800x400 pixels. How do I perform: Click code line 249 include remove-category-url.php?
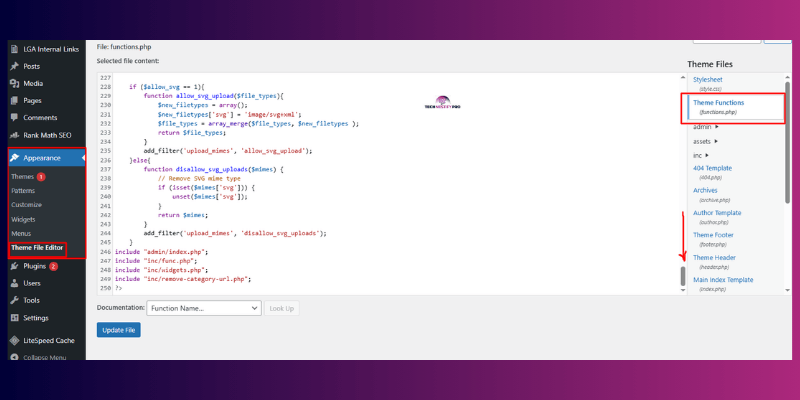(184, 279)
